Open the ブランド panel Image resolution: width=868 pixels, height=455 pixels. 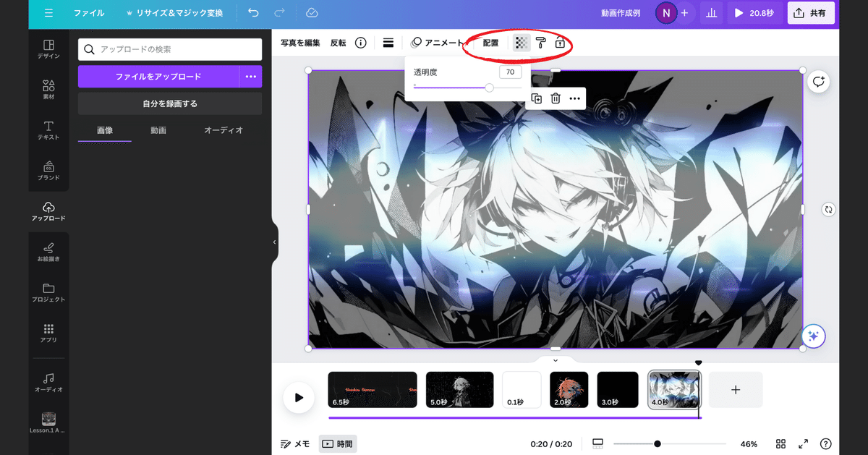point(49,171)
